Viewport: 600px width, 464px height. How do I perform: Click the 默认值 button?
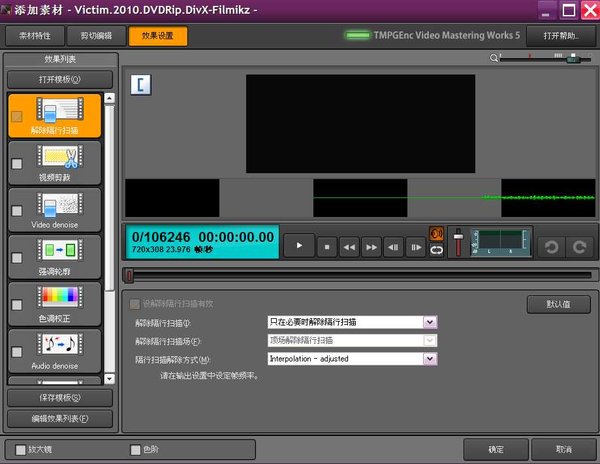[559, 304]
